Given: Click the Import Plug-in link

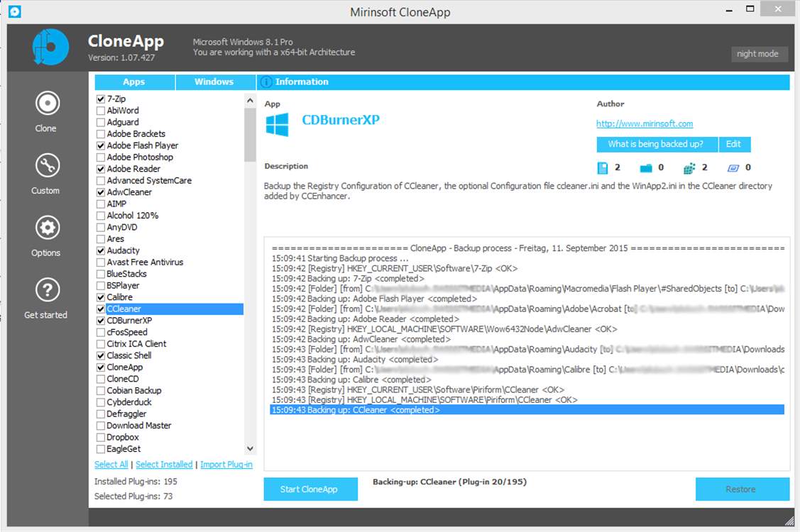Looking at the screenshot, I should (x=226, y=465).
